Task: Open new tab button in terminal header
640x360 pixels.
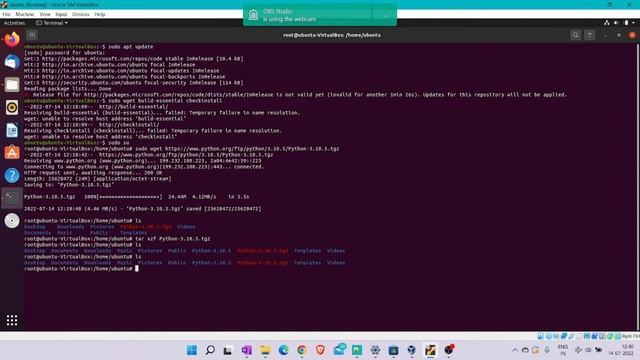Action: tap(32, 35)
